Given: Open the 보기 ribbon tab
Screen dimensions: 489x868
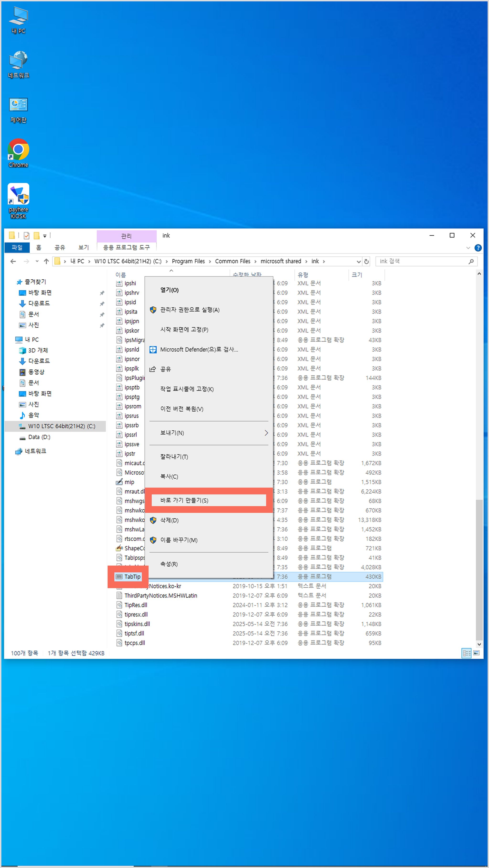Looking at the screenshot, I should (84, 247).
